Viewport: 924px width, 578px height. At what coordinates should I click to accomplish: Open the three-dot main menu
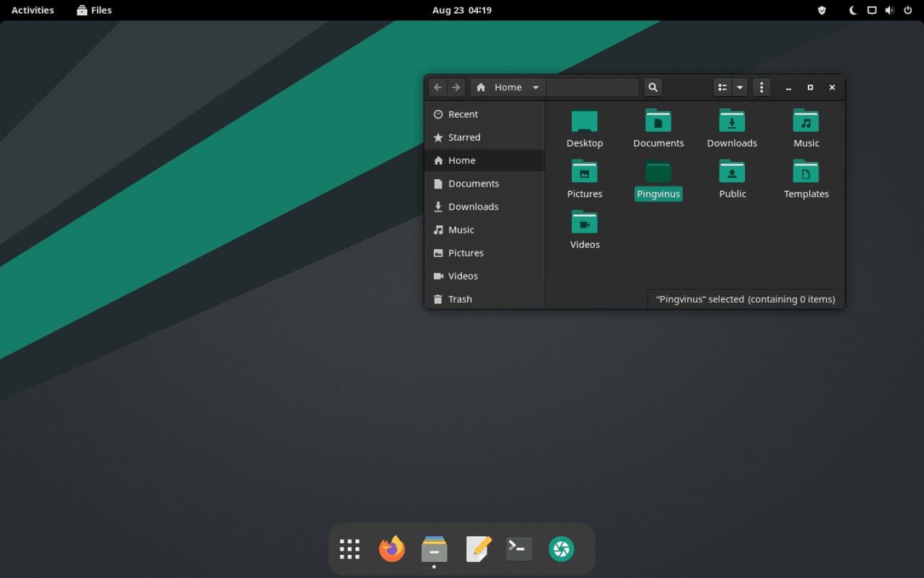(x=762, y=87)
